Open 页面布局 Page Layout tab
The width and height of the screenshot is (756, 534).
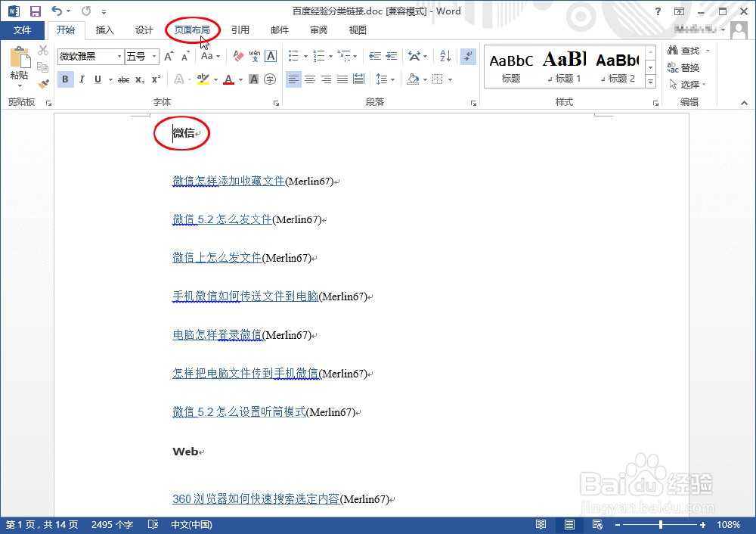pyautogui.click(x=192, y=30)
